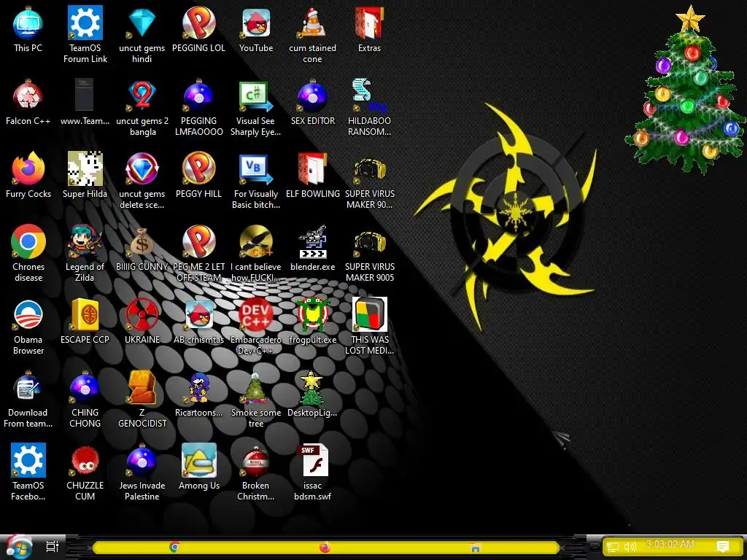Click the 3:03:02 AM taskbar clock
Image resolution: width=747 pixels, height=560 pixels.
tap(670, 544)
